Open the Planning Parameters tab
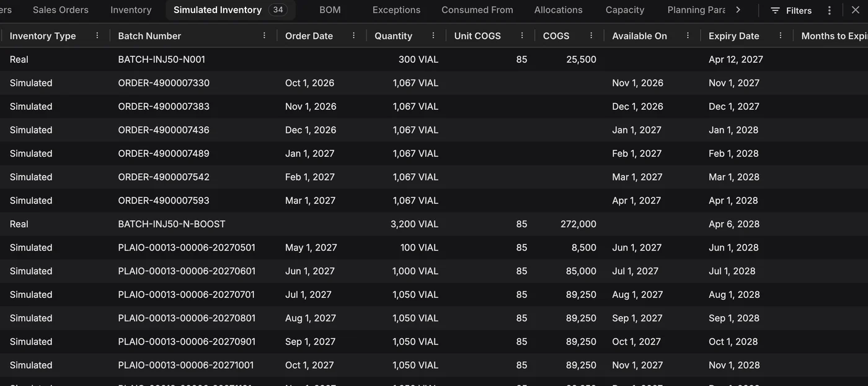Image resolution: width=868 pixels, height=386 pixels. 696,10
